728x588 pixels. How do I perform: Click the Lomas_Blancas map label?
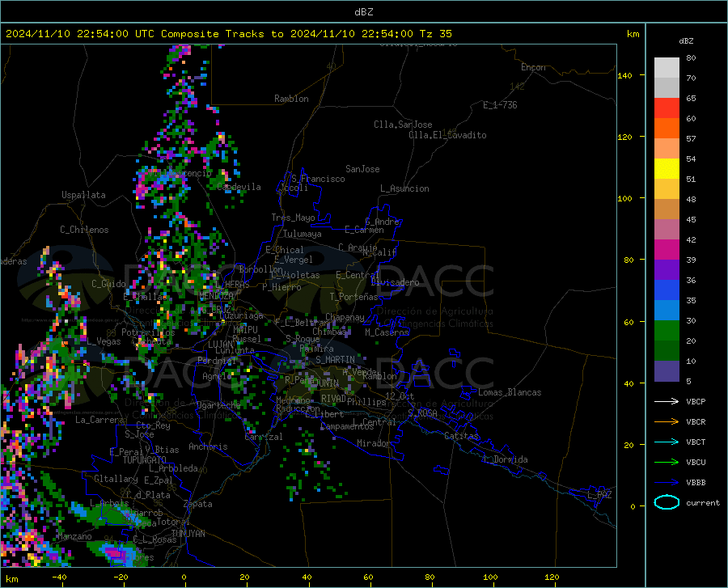pos(510,392)
